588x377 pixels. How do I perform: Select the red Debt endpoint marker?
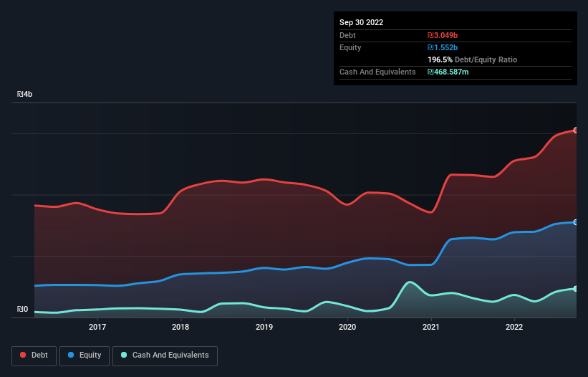click(576, 130)
